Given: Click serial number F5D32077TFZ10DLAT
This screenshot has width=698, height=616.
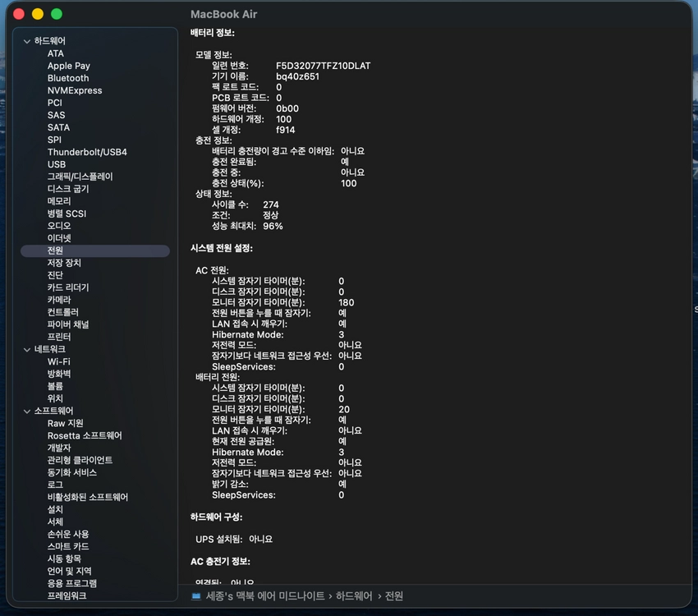Looking at the screenshot, I should coord(324,66).
